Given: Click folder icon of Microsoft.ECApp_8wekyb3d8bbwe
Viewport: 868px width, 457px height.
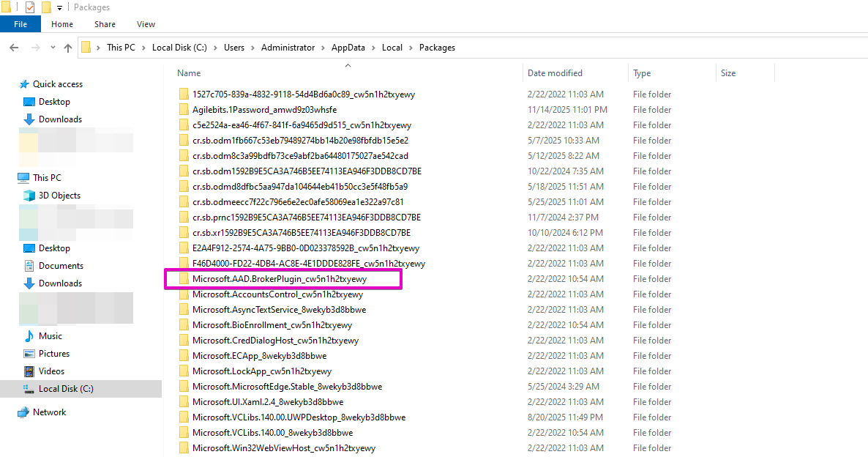Looking at the screenshot, I should click(184, 356).
